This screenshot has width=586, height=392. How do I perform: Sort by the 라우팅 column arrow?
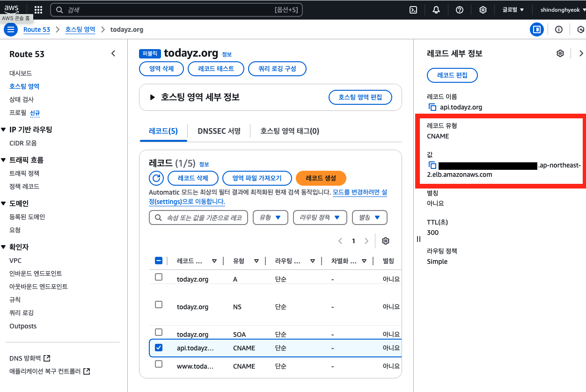pos(313,261)
